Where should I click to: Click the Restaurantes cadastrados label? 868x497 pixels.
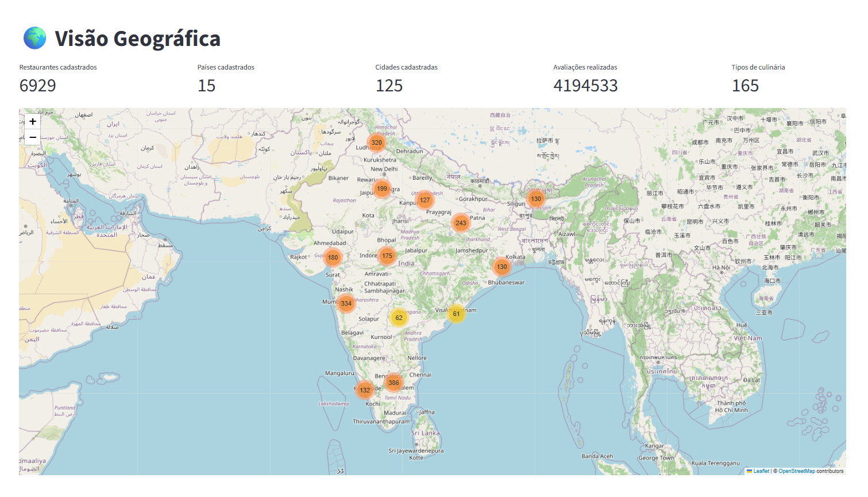point(58,67)
